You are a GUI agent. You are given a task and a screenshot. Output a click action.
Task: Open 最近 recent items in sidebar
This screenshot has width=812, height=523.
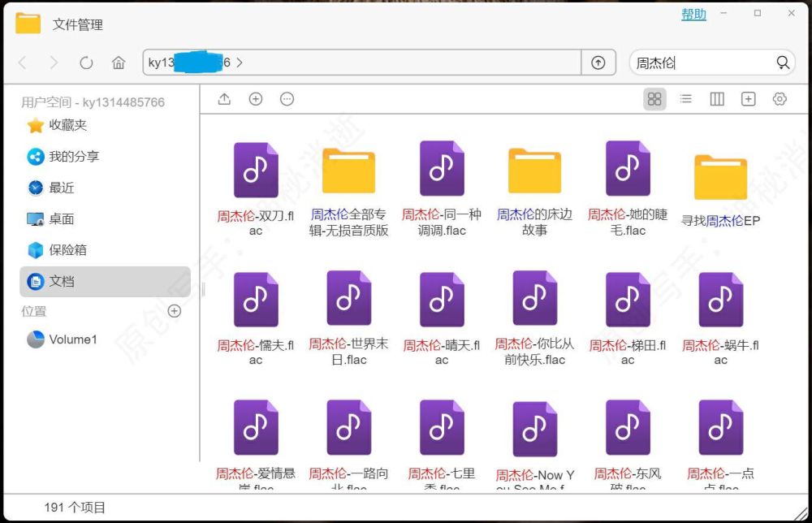105,188
